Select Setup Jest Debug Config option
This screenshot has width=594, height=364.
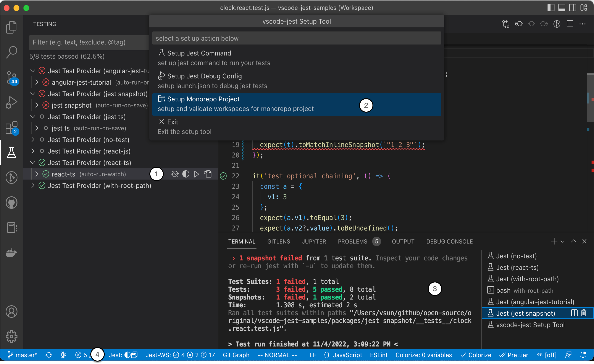click(x=297, y=81)
